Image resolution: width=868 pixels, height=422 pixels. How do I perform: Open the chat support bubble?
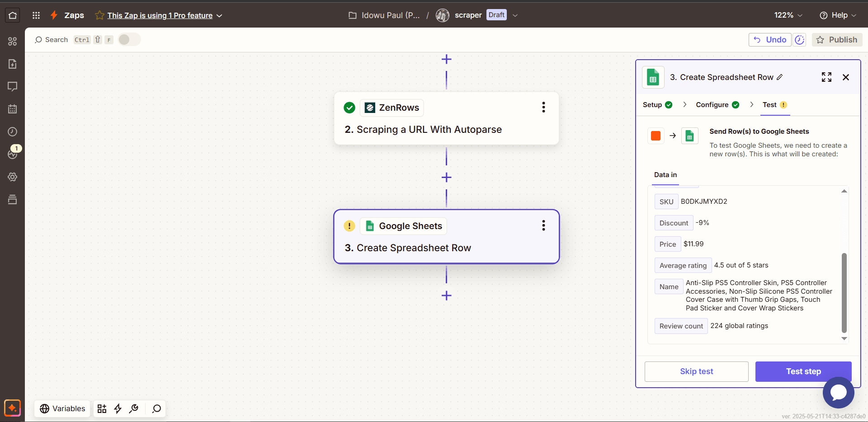pos(838,392)
